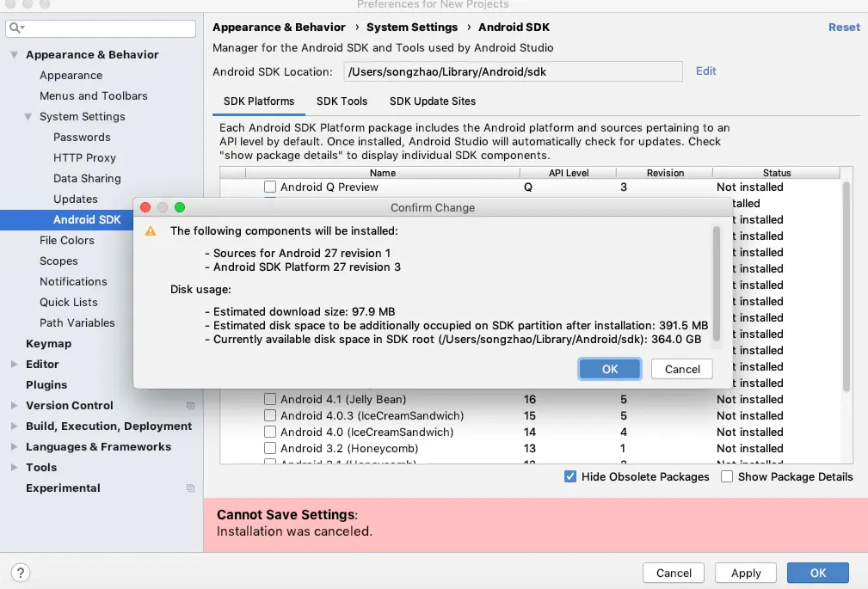Click Appearance & Behavior in the breadcrumb

coord(279,28)
